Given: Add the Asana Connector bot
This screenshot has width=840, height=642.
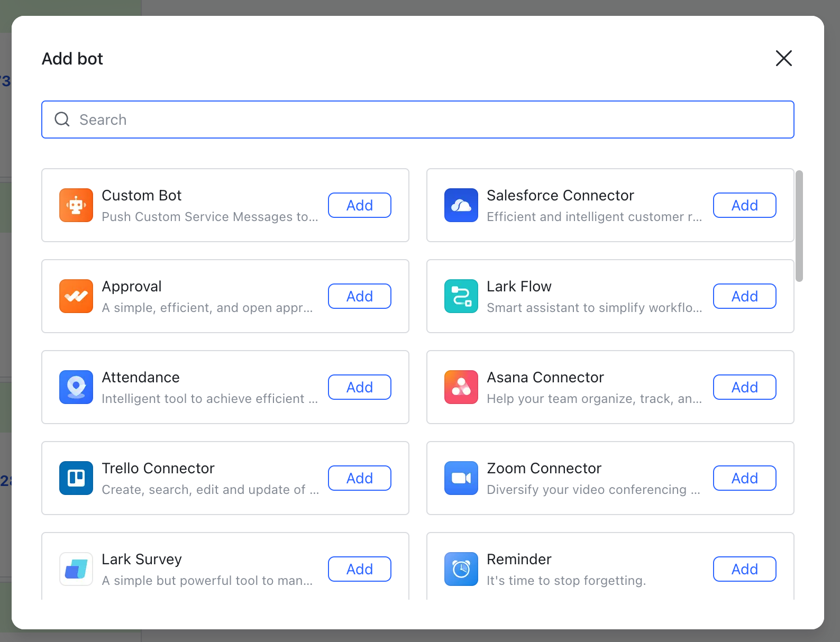Looking at the screenshot, I should point(745,387).
